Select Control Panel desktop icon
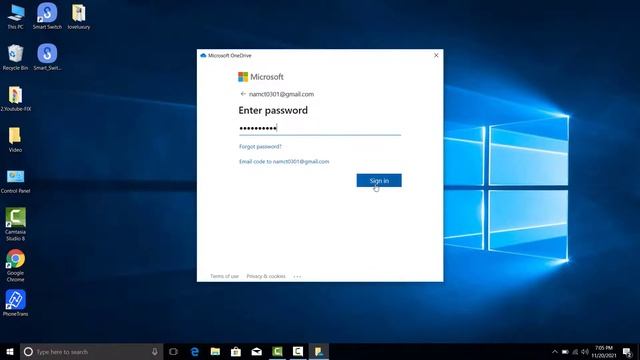640x360 pixels. click(16, 180)
